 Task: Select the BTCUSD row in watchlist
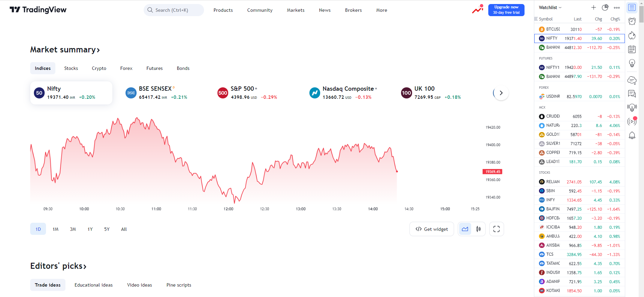tap(579, 29)
